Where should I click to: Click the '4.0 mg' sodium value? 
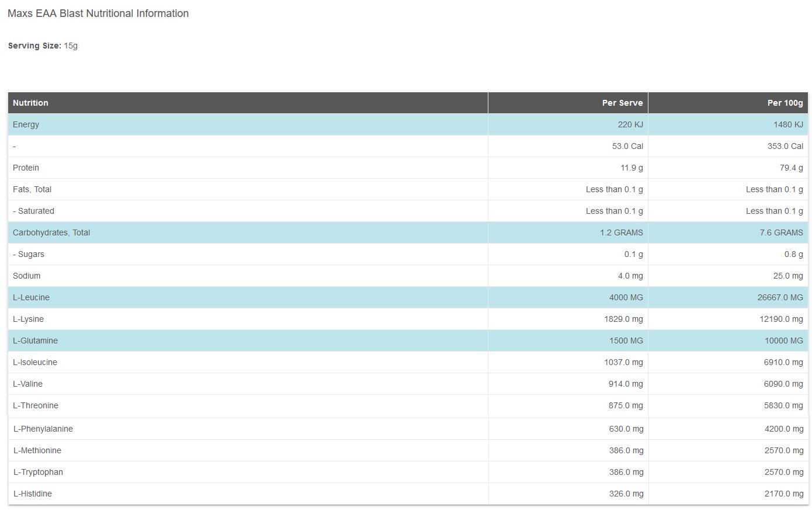tap(630, 276)
